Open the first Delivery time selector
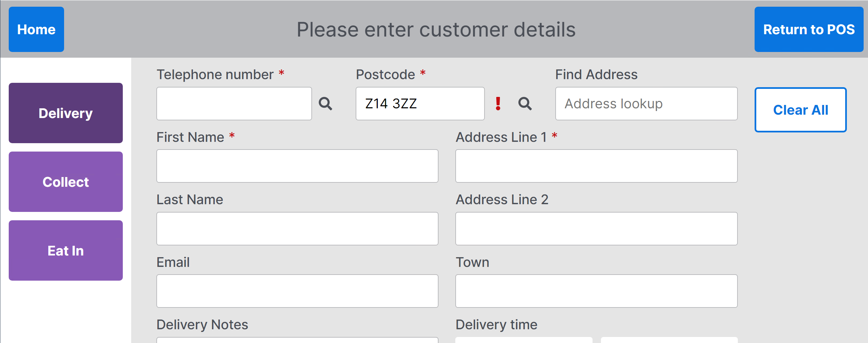The height and width of the screenshot is (343, 868). coord(523,340)
